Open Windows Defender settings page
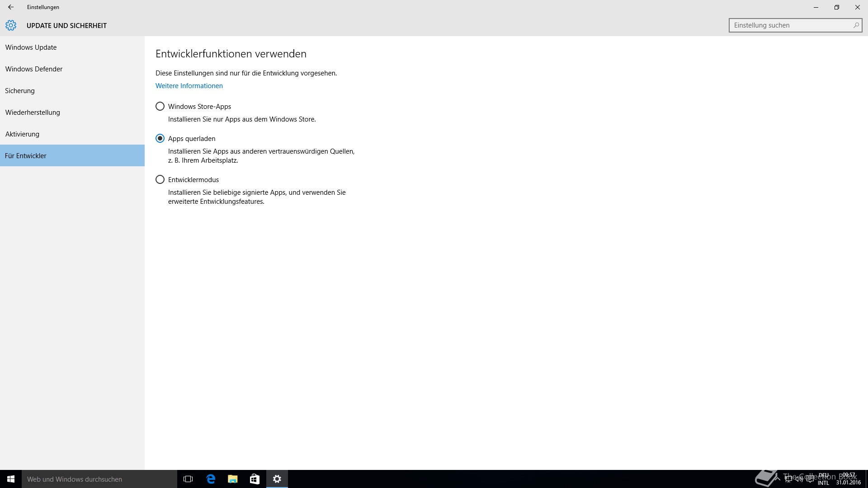 (x=72, y=69)
